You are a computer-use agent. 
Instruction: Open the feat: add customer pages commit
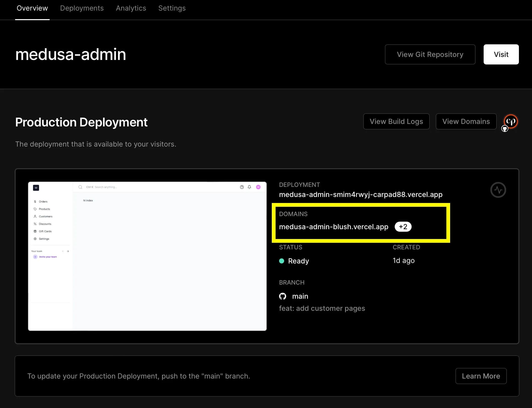[x=322, y=308]
